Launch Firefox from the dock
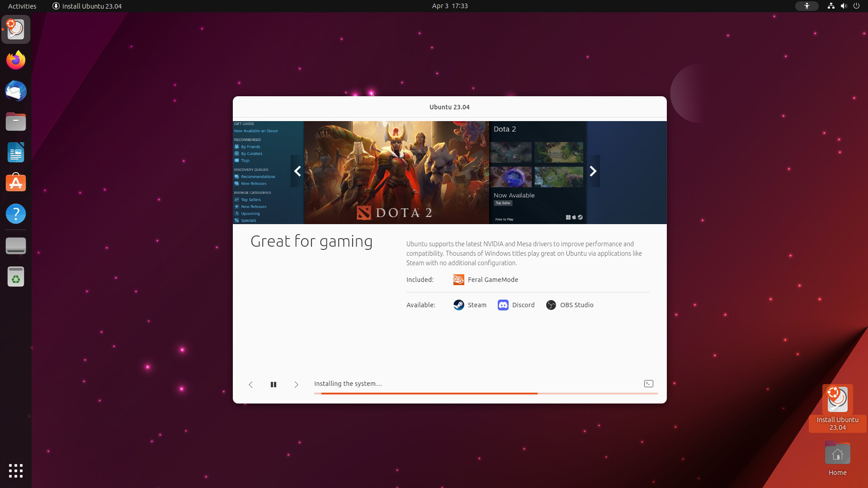The height and width of the screenshot is (488, 868). pos(16,60)
